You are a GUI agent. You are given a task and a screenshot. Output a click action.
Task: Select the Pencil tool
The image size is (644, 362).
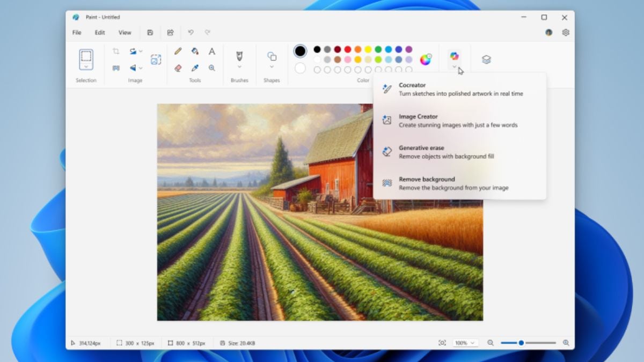(x=178, y=51)
